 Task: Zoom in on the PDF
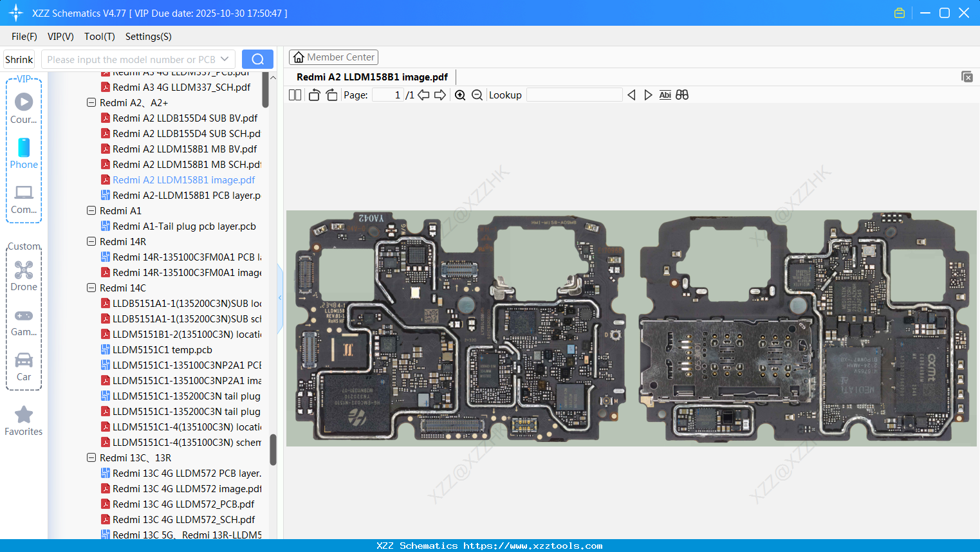click(x=460, y=95)
